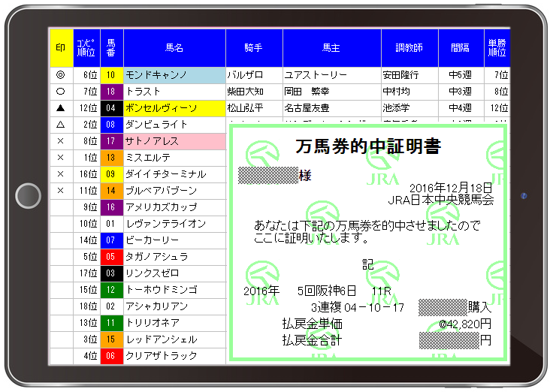Click the 騎手 column header

(x=254, y=48)
